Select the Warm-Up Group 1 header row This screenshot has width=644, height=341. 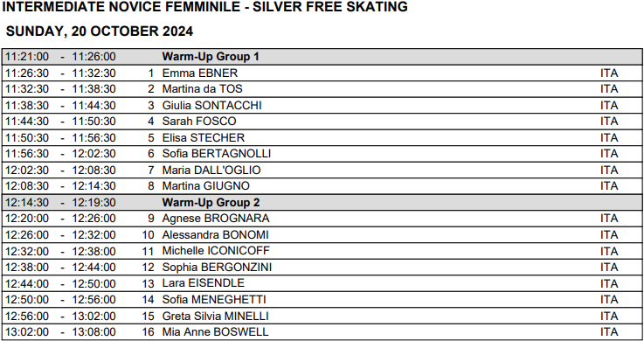tap(322, 57)
